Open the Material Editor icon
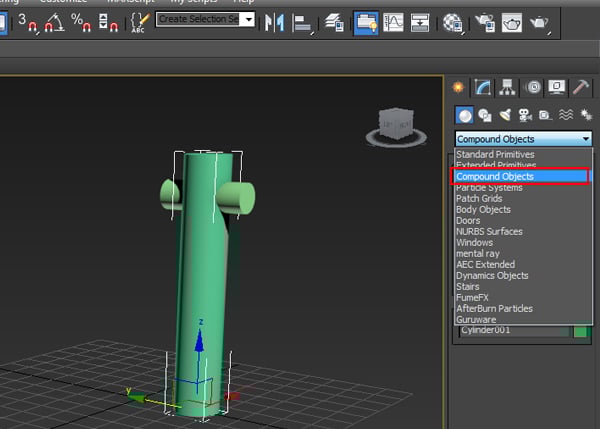The height and width of the screenshot is (429, 600). click(x=453, y=23)
